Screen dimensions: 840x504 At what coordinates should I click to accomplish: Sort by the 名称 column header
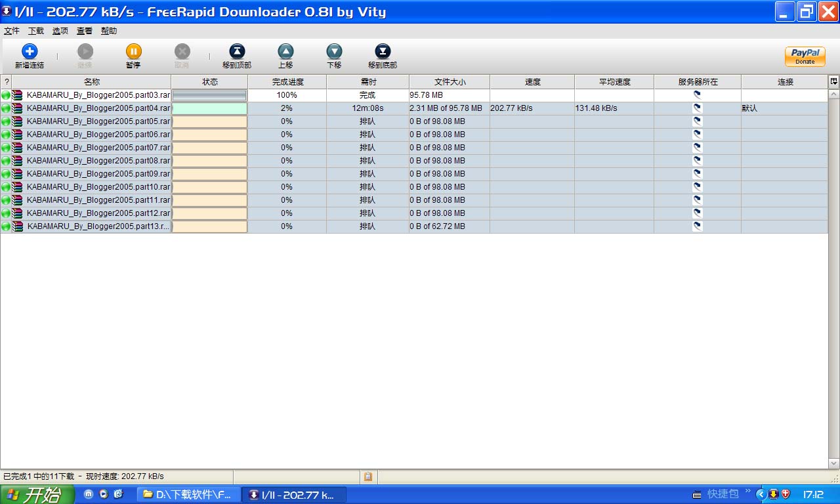(92, 82)
